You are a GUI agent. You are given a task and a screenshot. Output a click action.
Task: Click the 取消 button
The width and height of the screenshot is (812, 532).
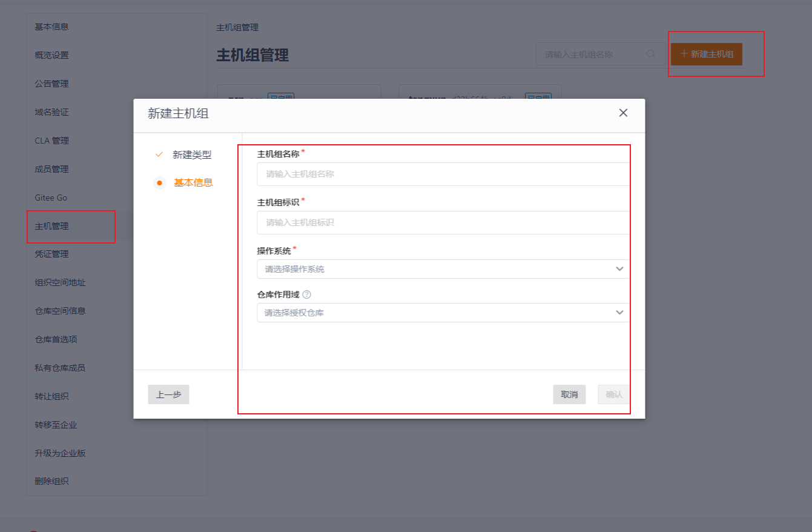pyautogui.click(x=569, y=394)
